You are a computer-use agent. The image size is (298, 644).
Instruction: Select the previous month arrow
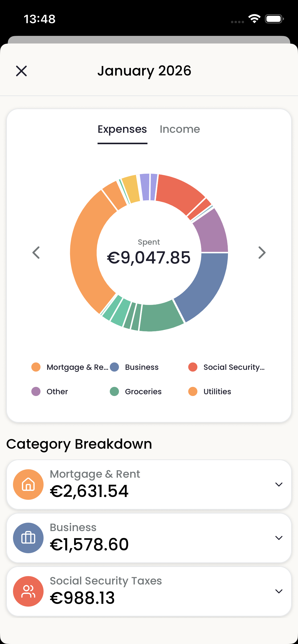[36, 252]
